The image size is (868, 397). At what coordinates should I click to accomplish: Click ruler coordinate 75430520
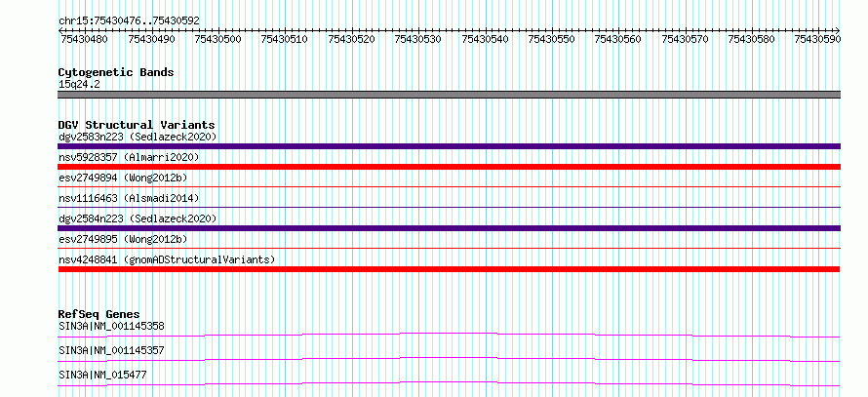pyautogui.click(x=351, y=39)
